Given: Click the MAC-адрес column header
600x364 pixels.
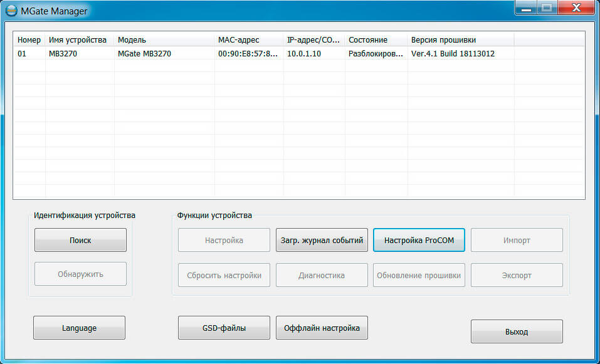Looking at the screenshot, I should (249, 39).
